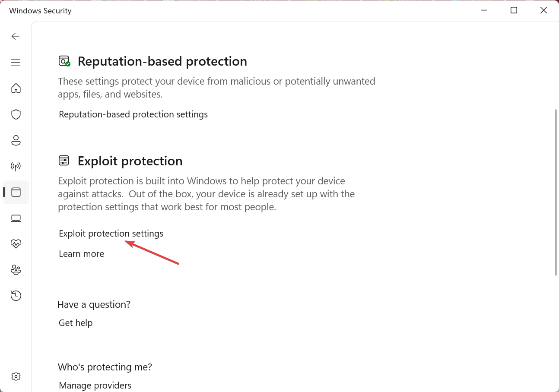Screen dimensions: 559x392
Task: Open Virus & threat protection shield icon
Action: (16, 114)
